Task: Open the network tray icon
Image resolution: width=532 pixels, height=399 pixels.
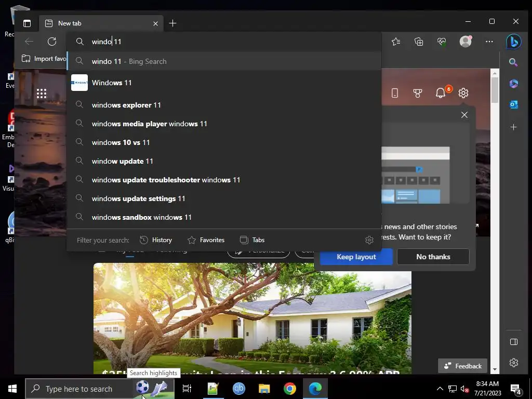Action: (x=453, y=389)
